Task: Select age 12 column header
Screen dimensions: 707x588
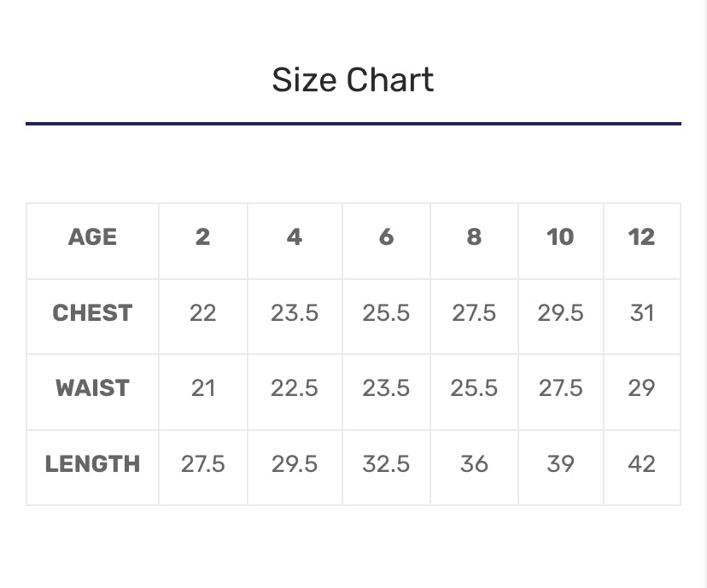Action: click(641, 237)
